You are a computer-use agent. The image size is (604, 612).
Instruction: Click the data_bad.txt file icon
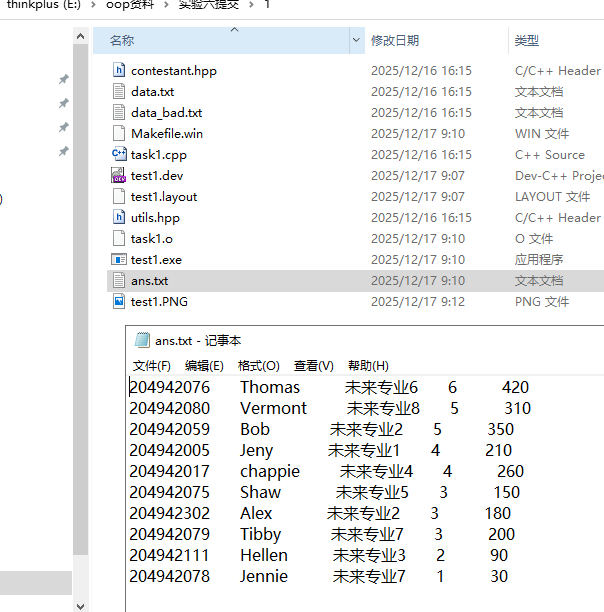coord(119,112)
